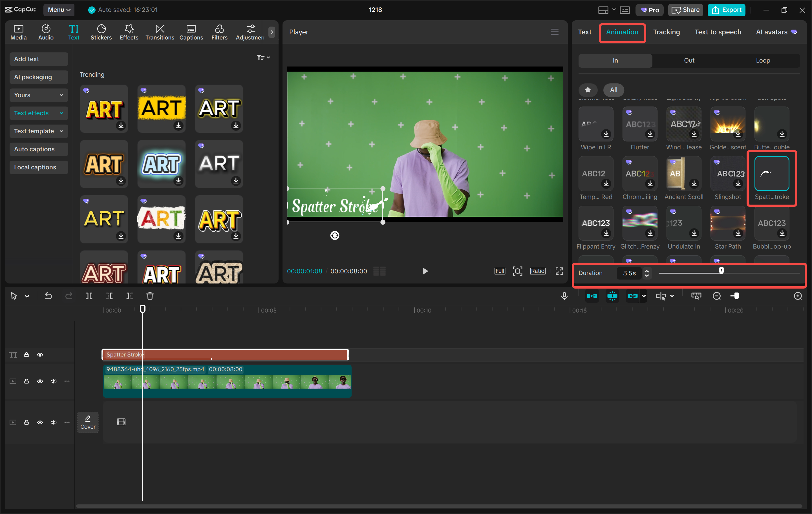
Task: Open the Audio panel
Action: point(45,32)
